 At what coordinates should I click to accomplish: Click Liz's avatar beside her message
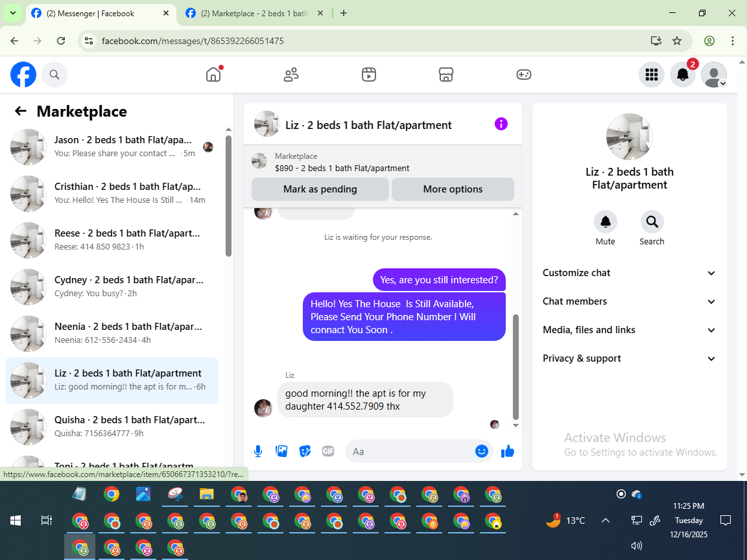click(263, 408)
